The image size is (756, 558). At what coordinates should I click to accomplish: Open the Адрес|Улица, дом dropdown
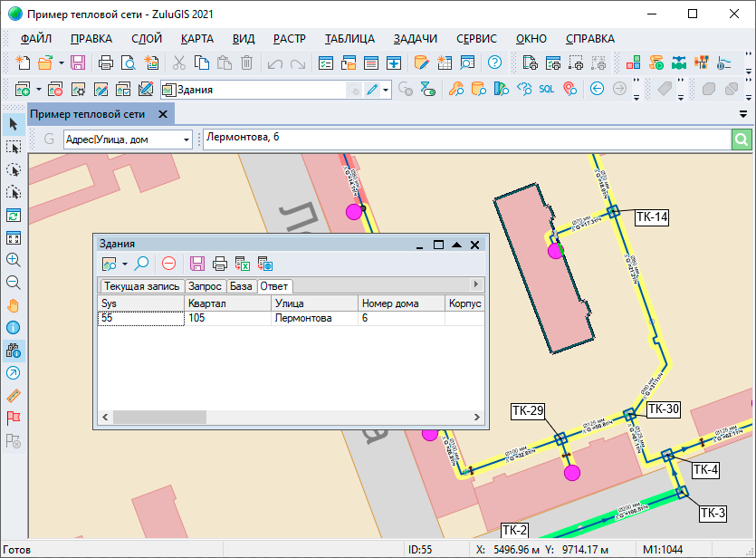pos(187,139)
